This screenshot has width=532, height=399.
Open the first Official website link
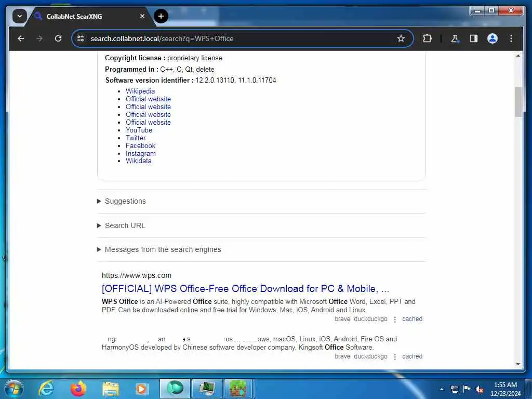click(x=148, y=99)
